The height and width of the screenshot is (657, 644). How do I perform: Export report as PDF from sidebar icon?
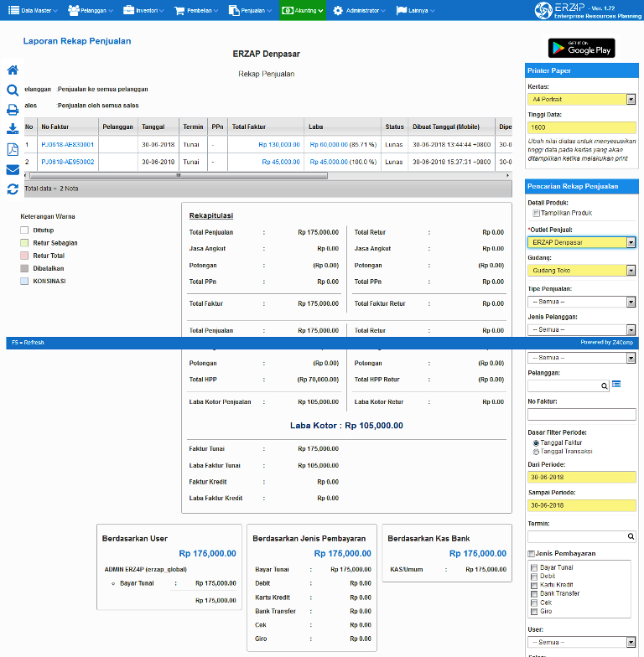pos(13,149)
